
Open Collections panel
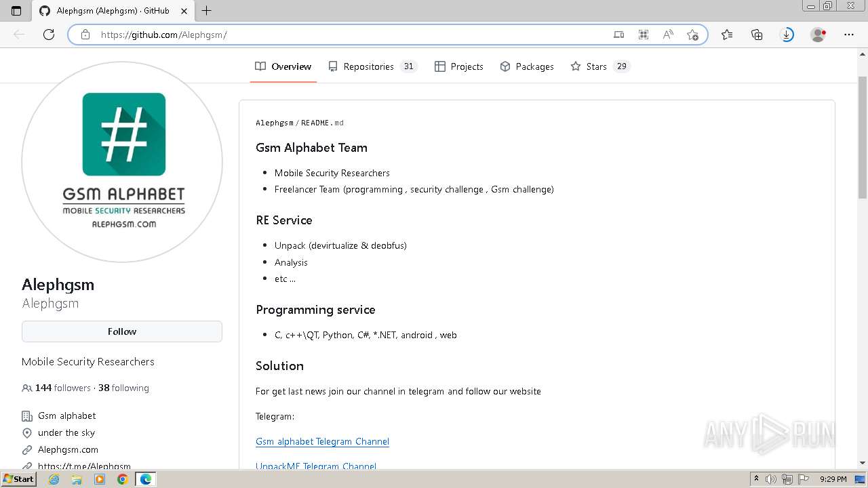(x=757, y=35)
